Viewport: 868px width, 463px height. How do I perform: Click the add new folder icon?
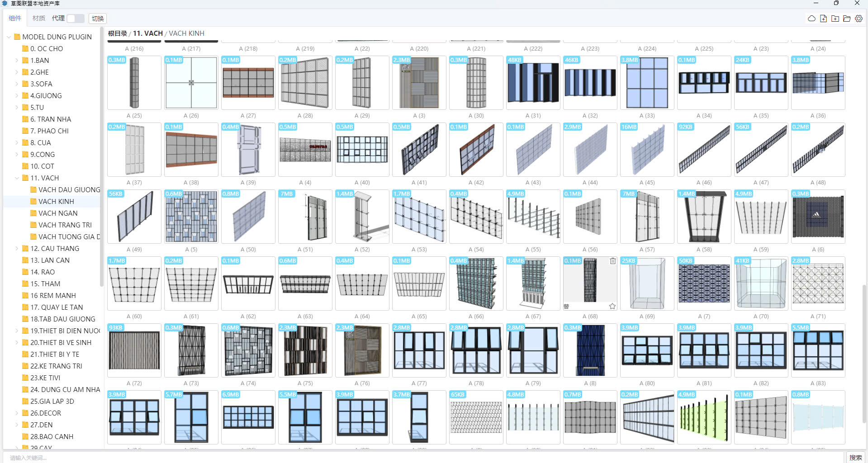tap(835, 19)
